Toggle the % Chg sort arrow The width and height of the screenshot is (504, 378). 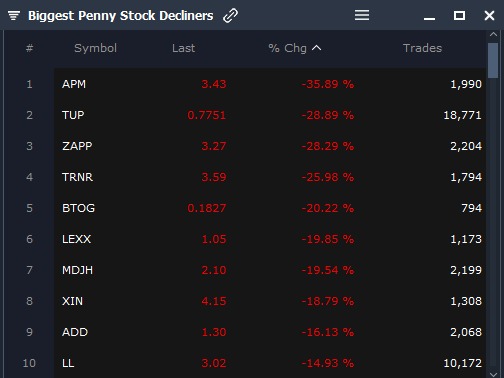[x=316, y=48]
